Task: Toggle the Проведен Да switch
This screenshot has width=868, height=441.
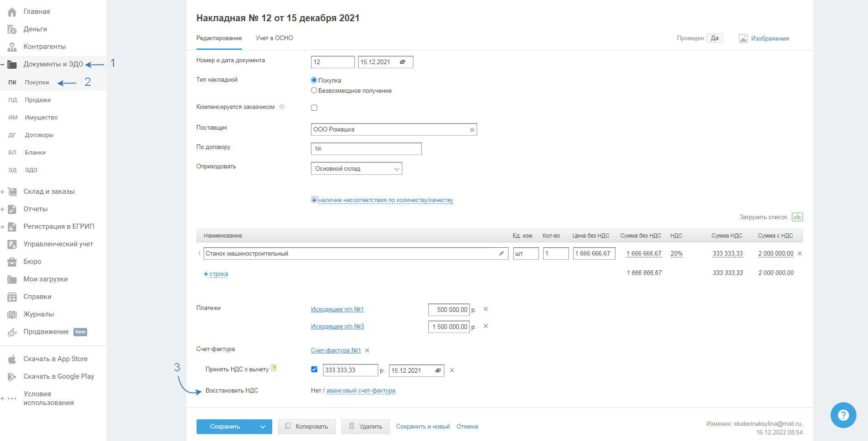Action: pos(714,38)
